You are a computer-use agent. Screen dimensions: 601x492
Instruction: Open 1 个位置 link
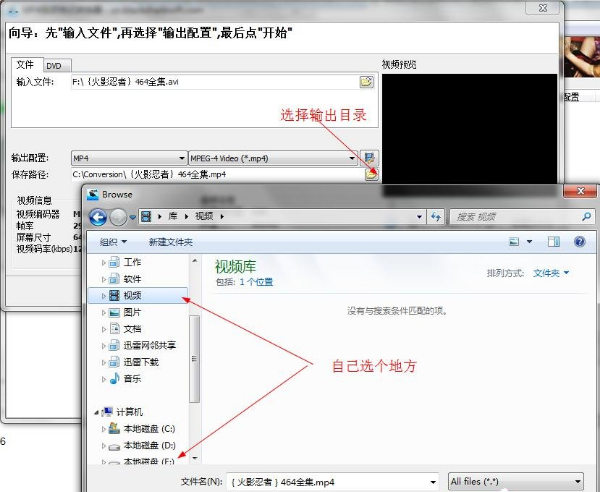click(256, 282)
